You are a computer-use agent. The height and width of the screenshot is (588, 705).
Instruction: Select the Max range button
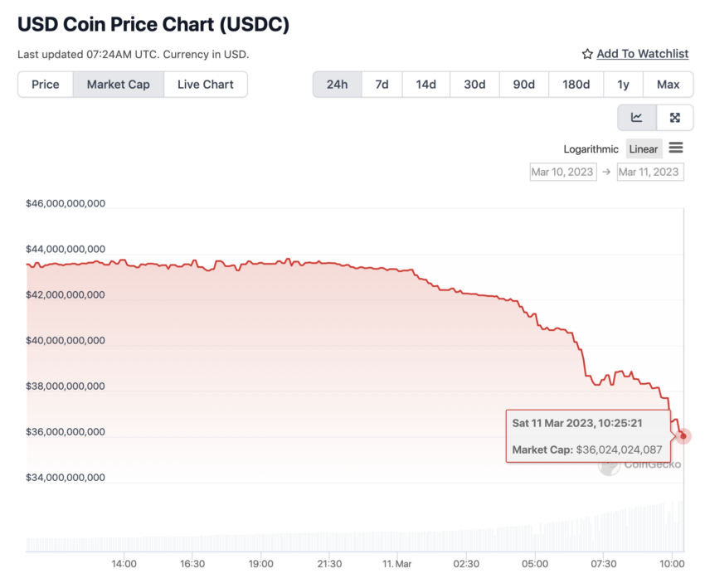click(669, 85)
